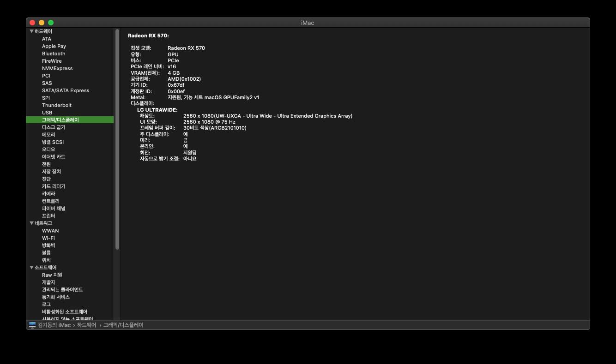616x364 pixels.
Task: Click the PCIe 레인 너비 value x16
Action: coord(172,66)
